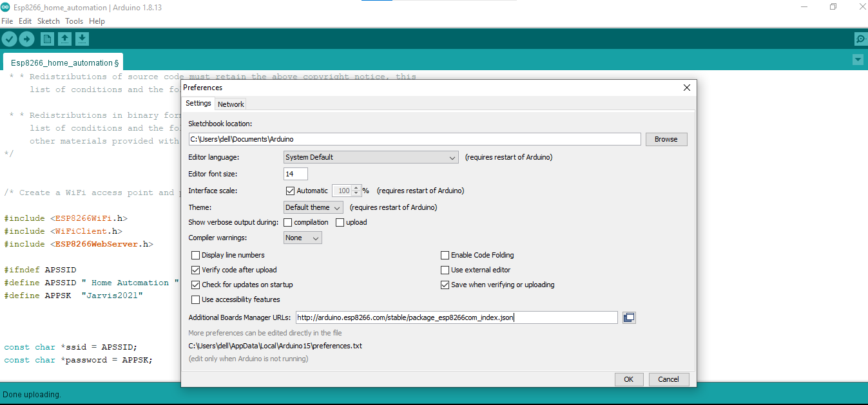Click the const char *password code line

click(79, 360)
